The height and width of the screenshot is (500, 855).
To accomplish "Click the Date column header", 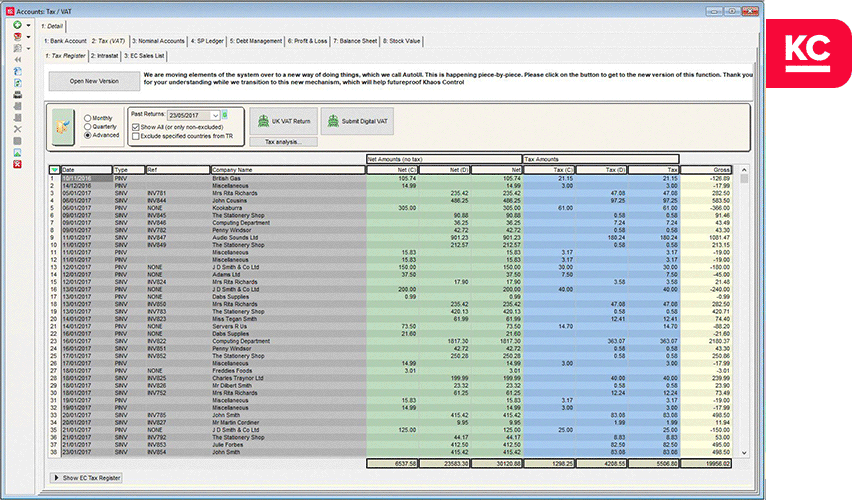I will coord(87,170).
